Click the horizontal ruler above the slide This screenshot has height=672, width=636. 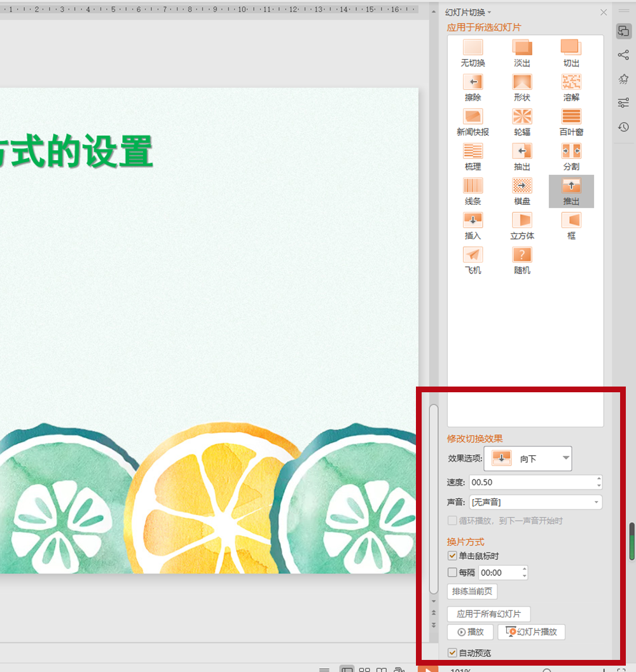coord(209,9)
